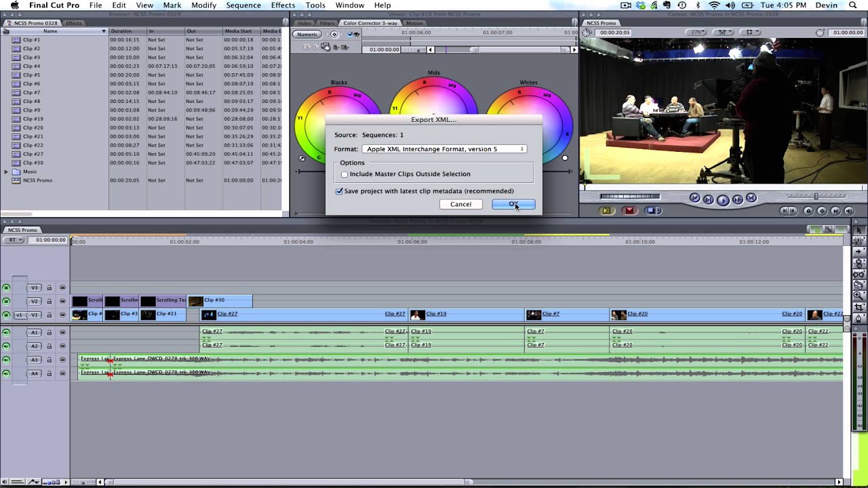The width and height of the screenshot is (868, 488).
Task: Pick the Slip tool in tool palette
Action: (859, 274)
